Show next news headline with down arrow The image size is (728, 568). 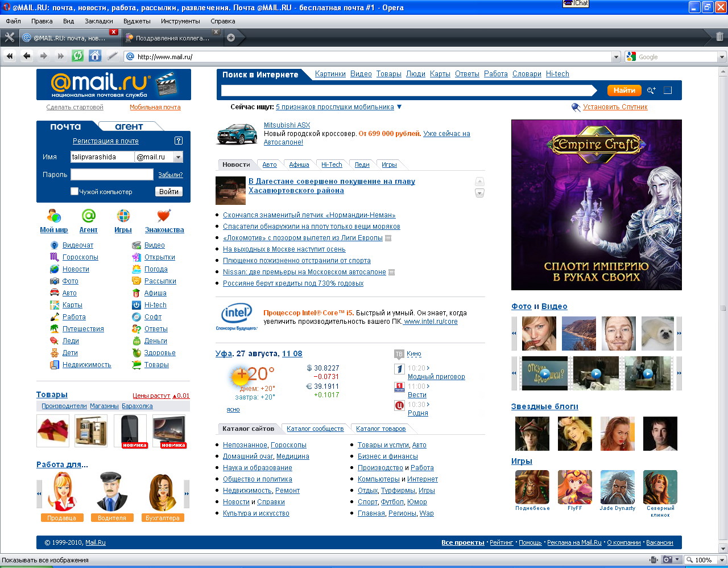[x=479, y=193]
